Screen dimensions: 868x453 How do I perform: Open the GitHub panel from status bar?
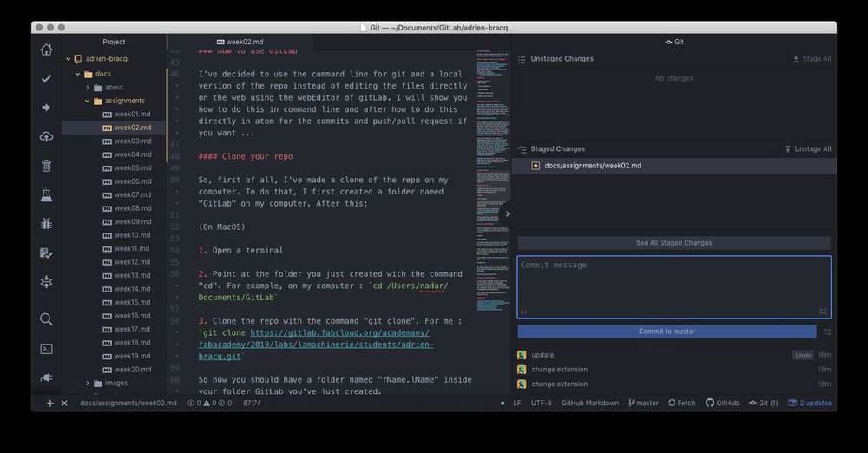point(722,404)
